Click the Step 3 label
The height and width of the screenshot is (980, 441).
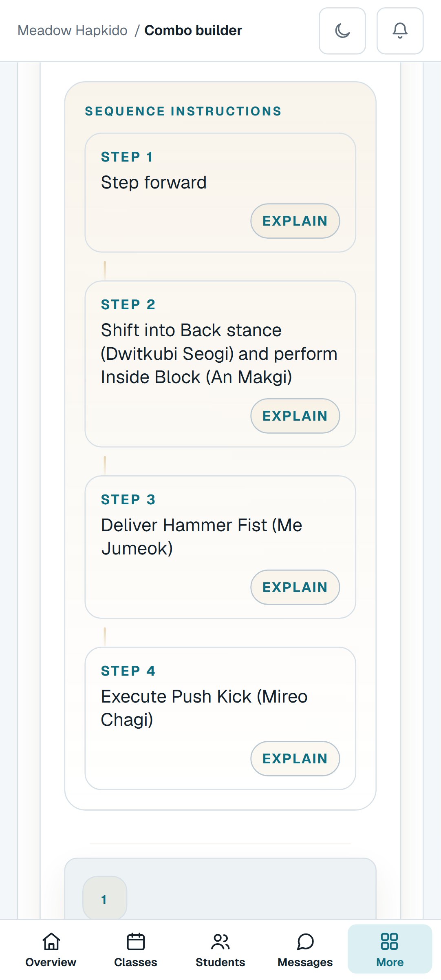128,500
